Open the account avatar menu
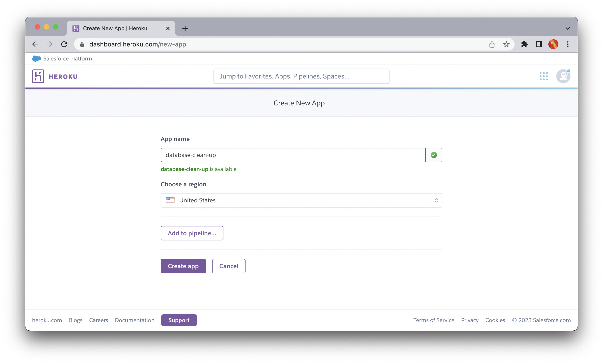 (x=563, y=76)
